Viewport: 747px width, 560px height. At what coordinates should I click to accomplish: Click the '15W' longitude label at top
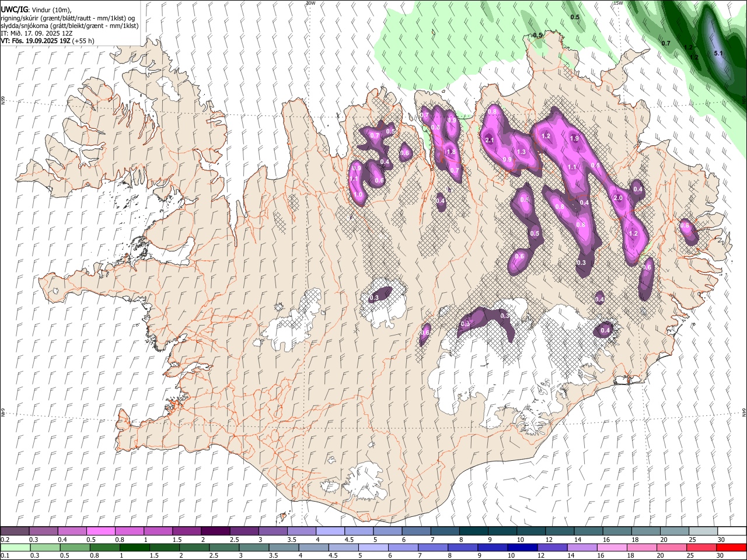tap(618, 3)
